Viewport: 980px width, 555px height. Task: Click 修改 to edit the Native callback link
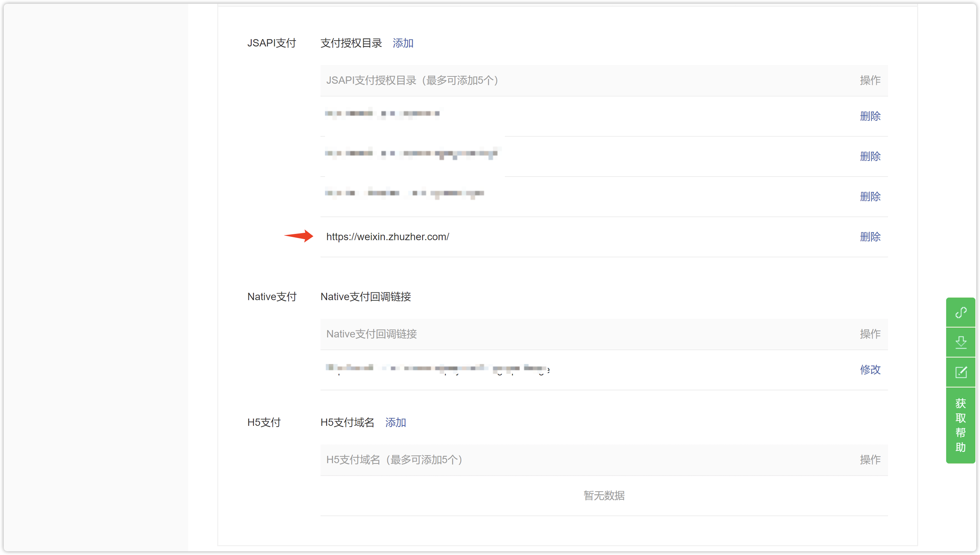click(x=870, y=370)
